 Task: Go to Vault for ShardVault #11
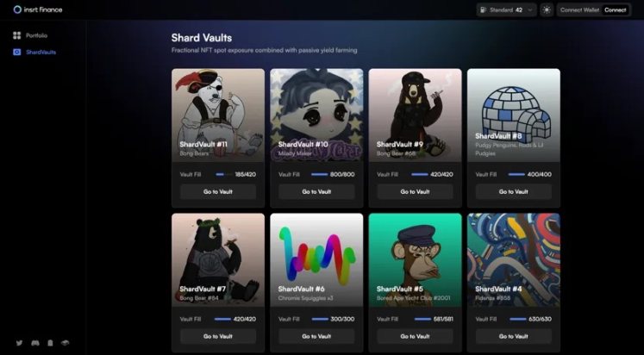(x=218, y=191)
